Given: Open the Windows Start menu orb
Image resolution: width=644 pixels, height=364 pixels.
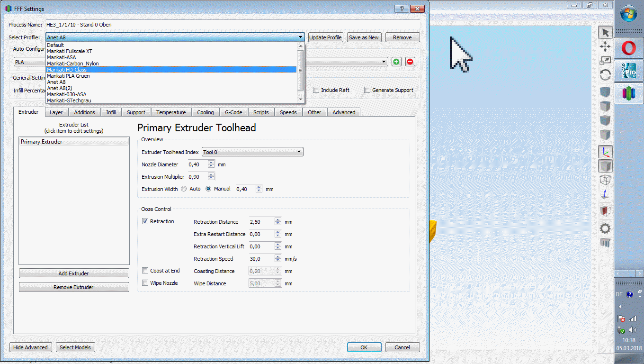Looking at the screenshot, I should (629, 13).
